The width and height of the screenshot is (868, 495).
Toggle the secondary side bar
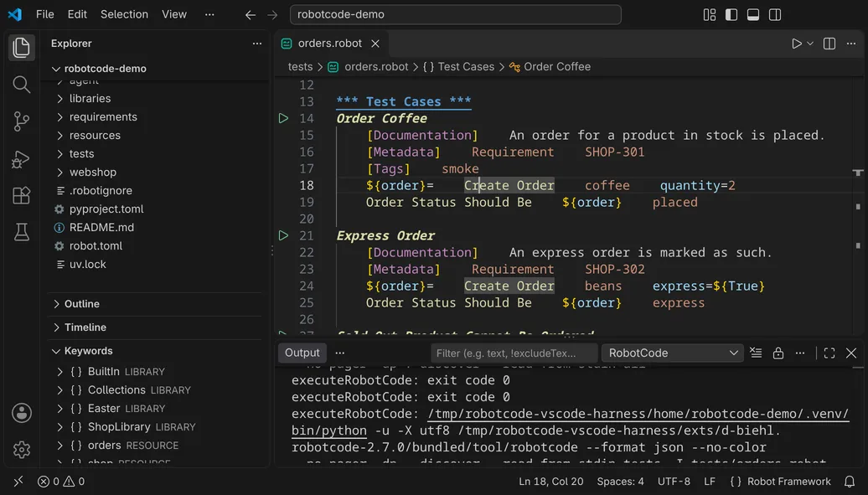(775, 15)
